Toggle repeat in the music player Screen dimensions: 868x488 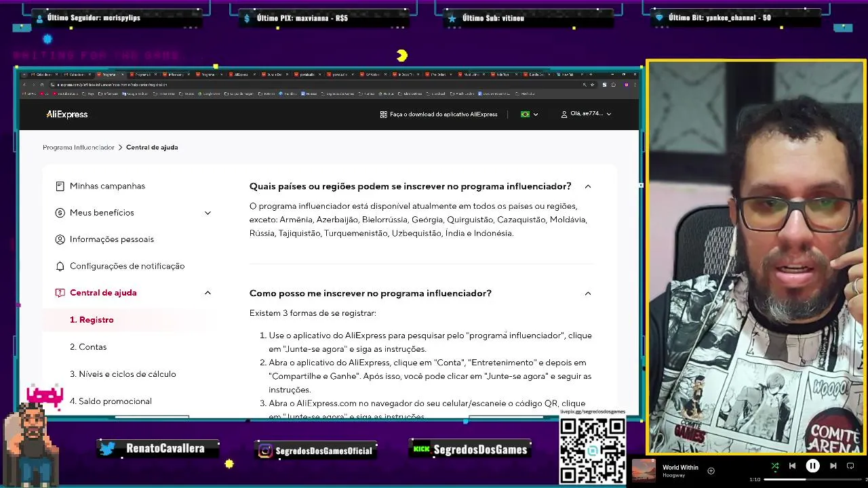click(850, 466)
